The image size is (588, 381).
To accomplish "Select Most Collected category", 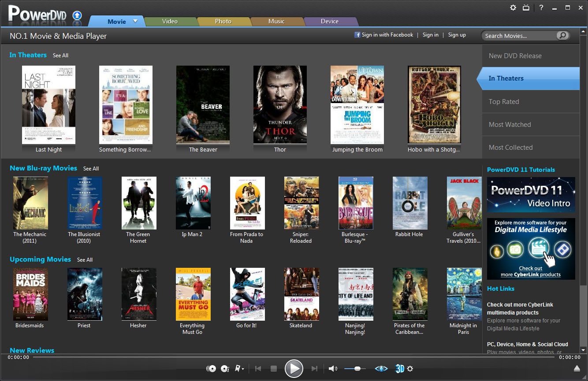I will click(x=531, y=147).
